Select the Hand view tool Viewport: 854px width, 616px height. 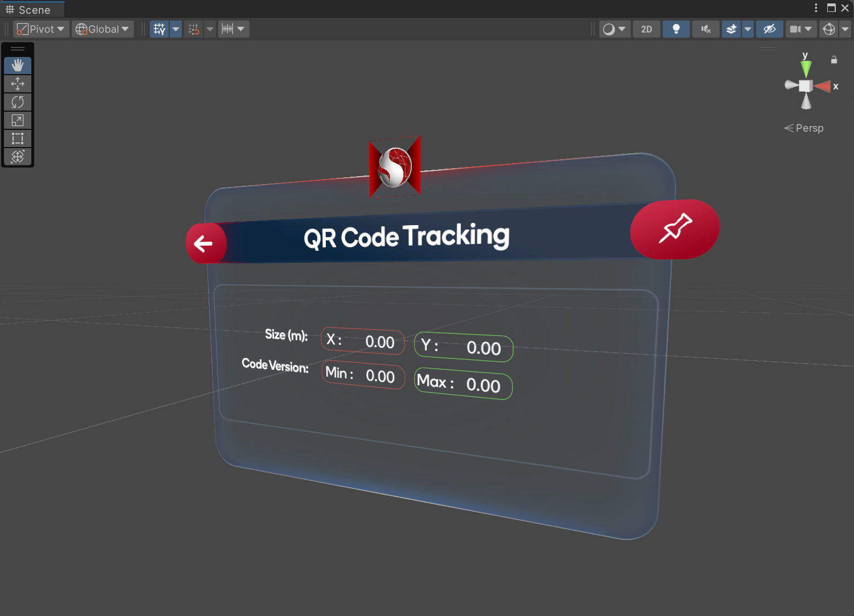(18, 66)
